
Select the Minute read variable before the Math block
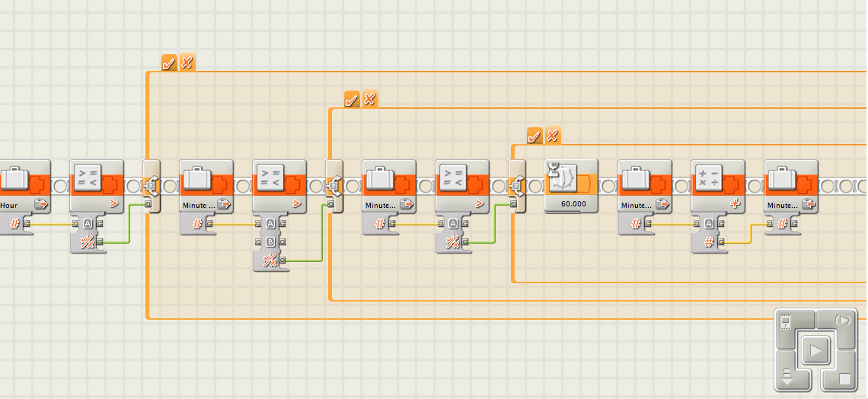point(645,187)
